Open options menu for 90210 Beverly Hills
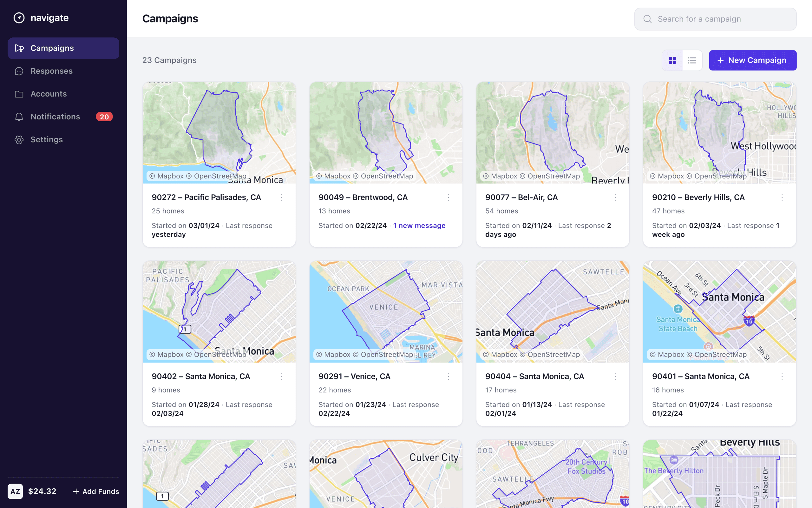Image resolution: width=812 pixels, height=508 pixels. tap(782, 197)
